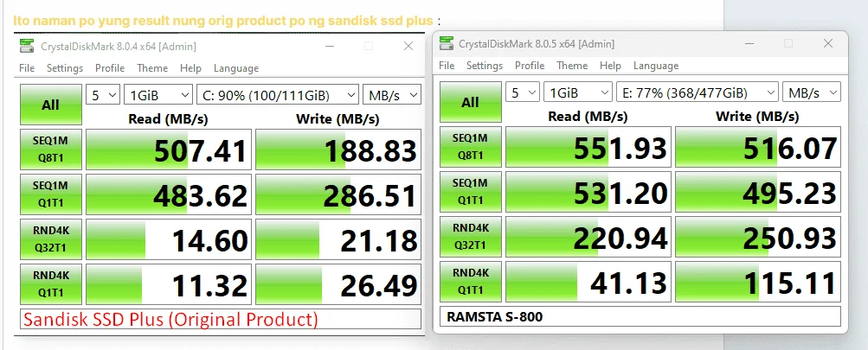Open File menu in 8.0.5 window
This screenshot has width=868, height=350.
pyautogui.click(x=447, y=65)
